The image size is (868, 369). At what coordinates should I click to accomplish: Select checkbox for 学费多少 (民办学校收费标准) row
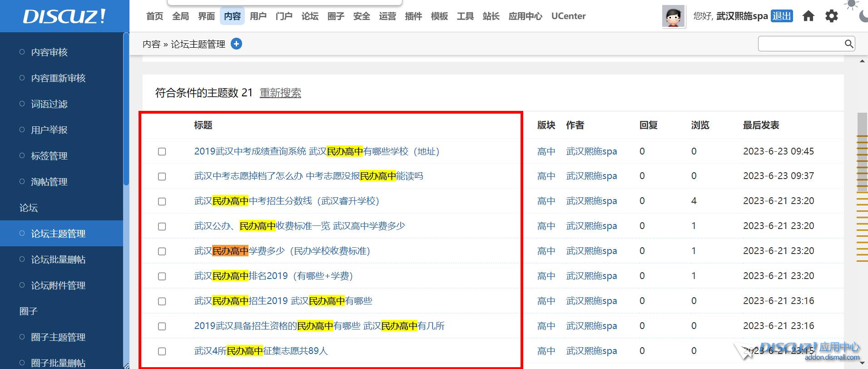(x=162, y=251)
